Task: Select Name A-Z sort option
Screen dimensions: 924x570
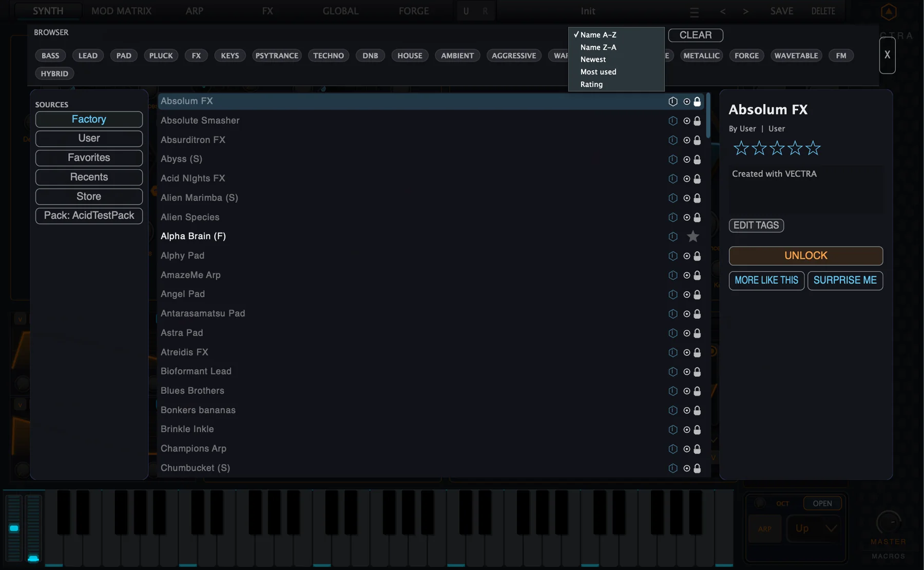Action: (x=616, y=35)
